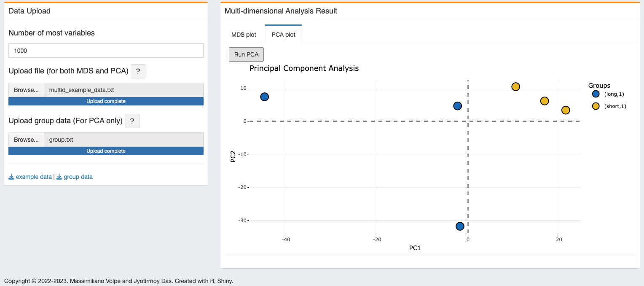The height and width of the screenshot is (286, 644).
Task: Click the multid_example_data.txt filename box
Action: 123,90
